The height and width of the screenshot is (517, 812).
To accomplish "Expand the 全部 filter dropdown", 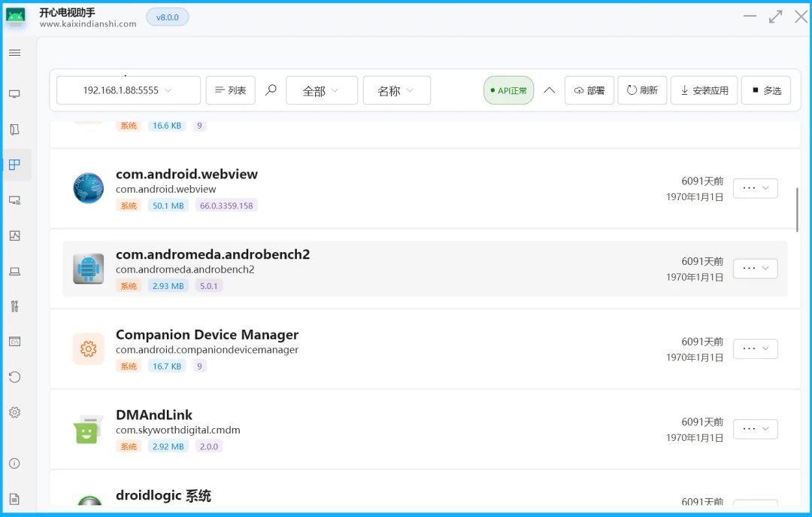I will tap(320, 90).
